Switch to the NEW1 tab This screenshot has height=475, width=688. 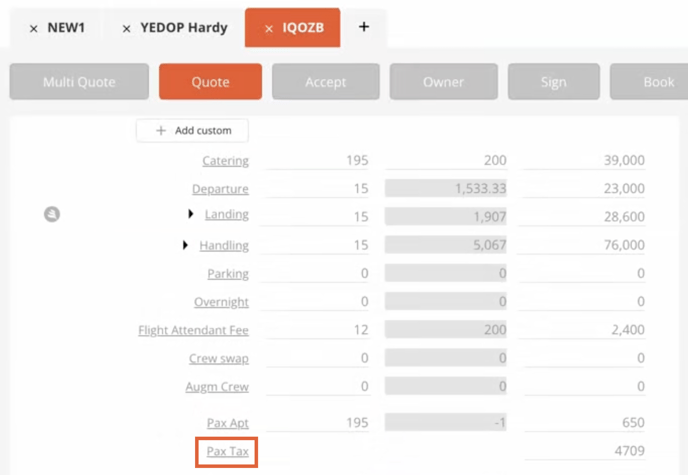point(66,28)
